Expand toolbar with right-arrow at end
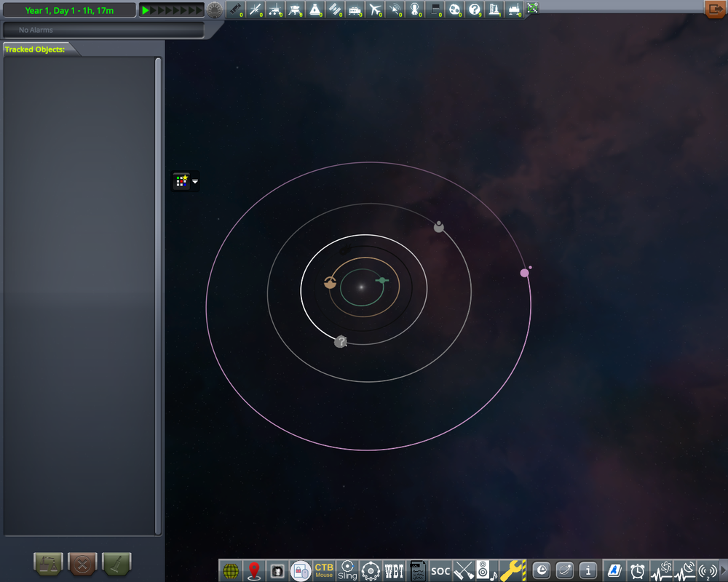The width and height of the screenshot is (728, 582). pyautogui.click(x=722, y=571)
